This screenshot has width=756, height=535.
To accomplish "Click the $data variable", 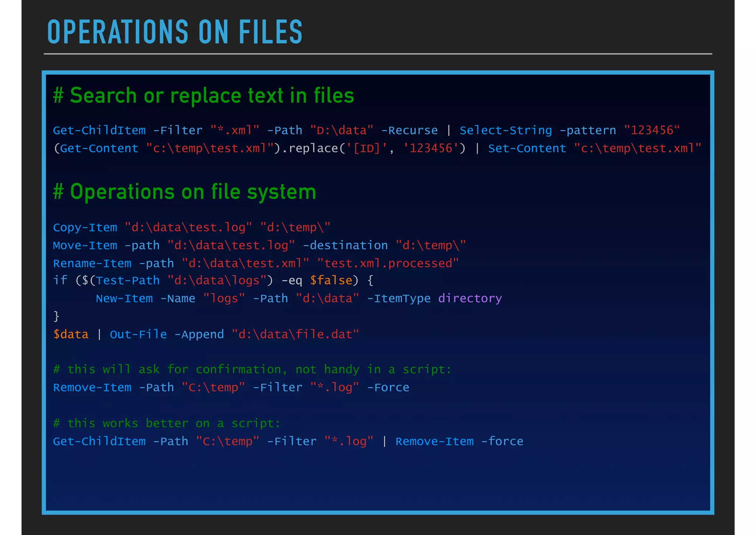I will click(x=71, y=334).
